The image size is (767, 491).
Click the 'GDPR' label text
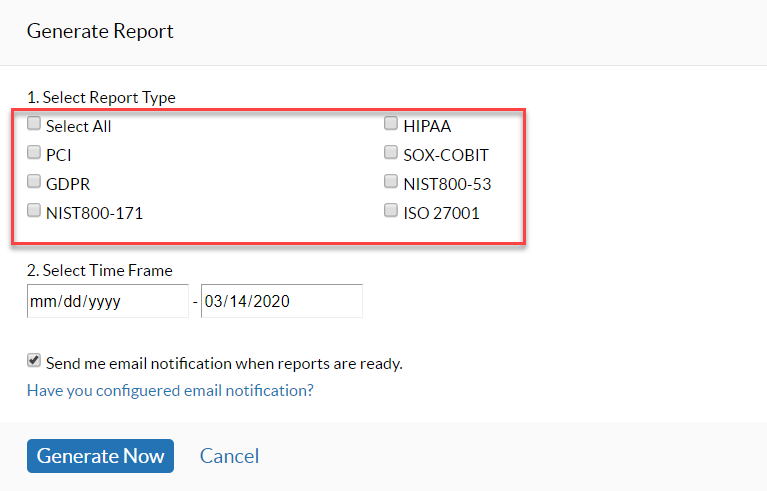coord(68,184)
